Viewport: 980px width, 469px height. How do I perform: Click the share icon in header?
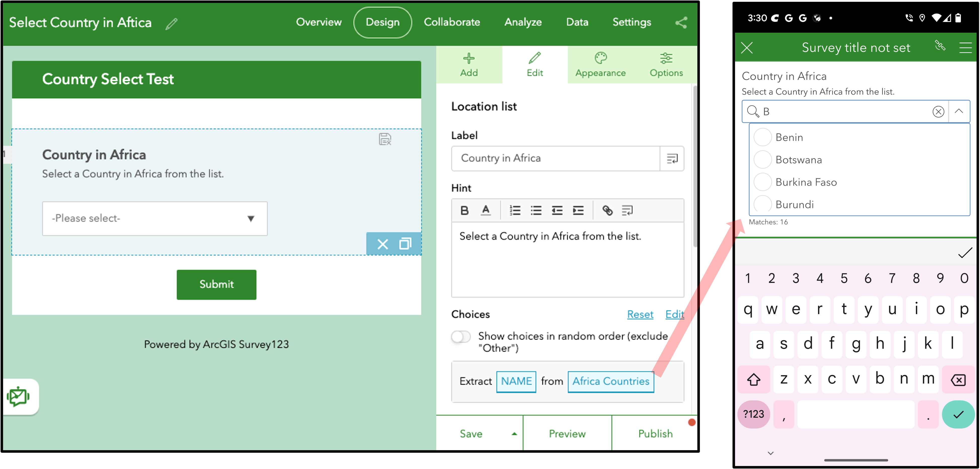coord(681,22)
